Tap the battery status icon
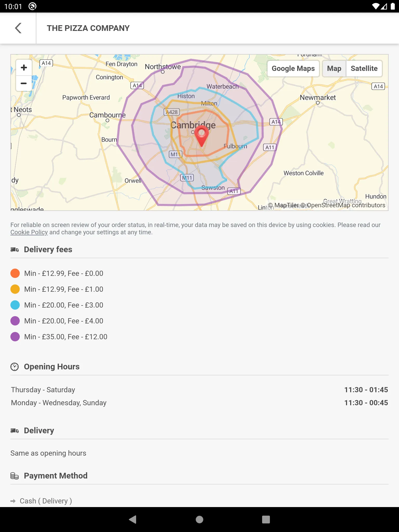The width and height of the screenshot is (399, 532). pyautogui.click(x=393, y=6)
